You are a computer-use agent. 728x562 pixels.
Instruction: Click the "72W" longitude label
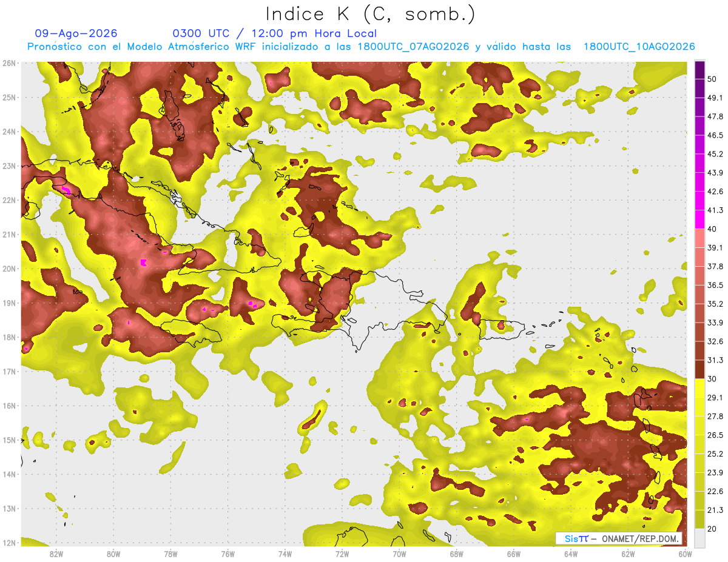click(342, 554)
